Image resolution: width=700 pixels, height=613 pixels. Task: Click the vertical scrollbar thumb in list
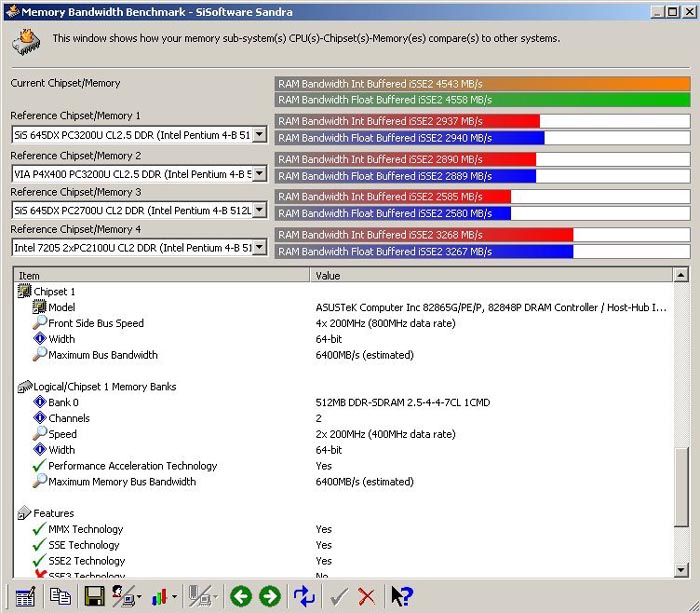pyautogui.click(x=680, y=488)
